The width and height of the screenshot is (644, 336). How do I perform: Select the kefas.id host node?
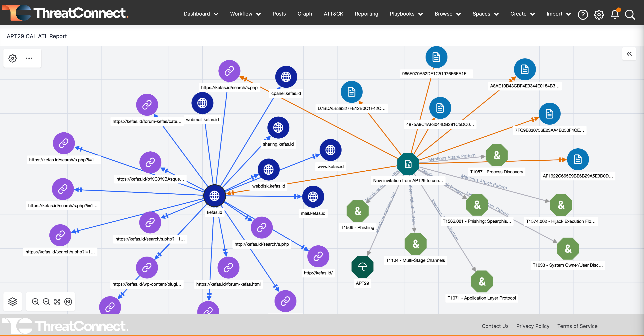pos(215,196)
